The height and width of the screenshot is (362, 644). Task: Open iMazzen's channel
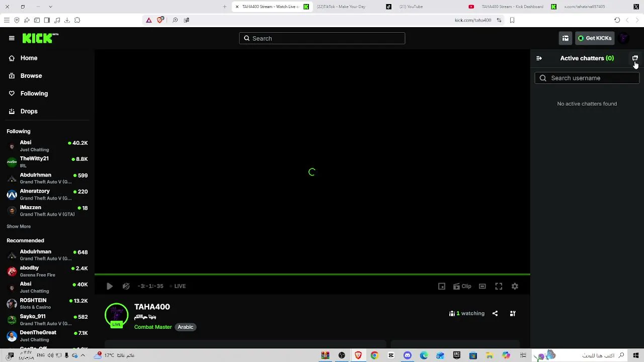point(47,211)
